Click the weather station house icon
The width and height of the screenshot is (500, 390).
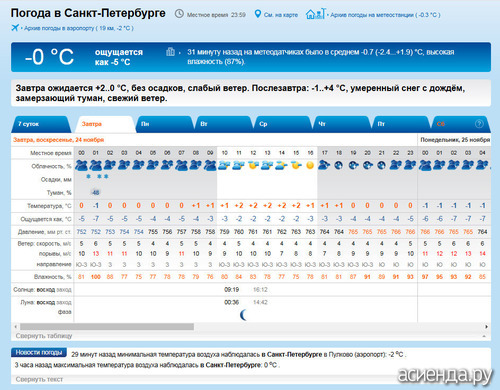315,14
